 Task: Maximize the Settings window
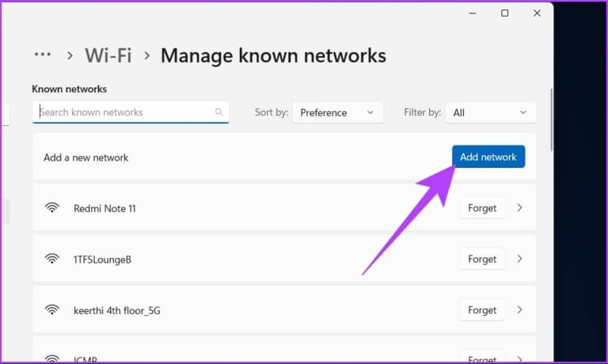click(x=504, y=13)
